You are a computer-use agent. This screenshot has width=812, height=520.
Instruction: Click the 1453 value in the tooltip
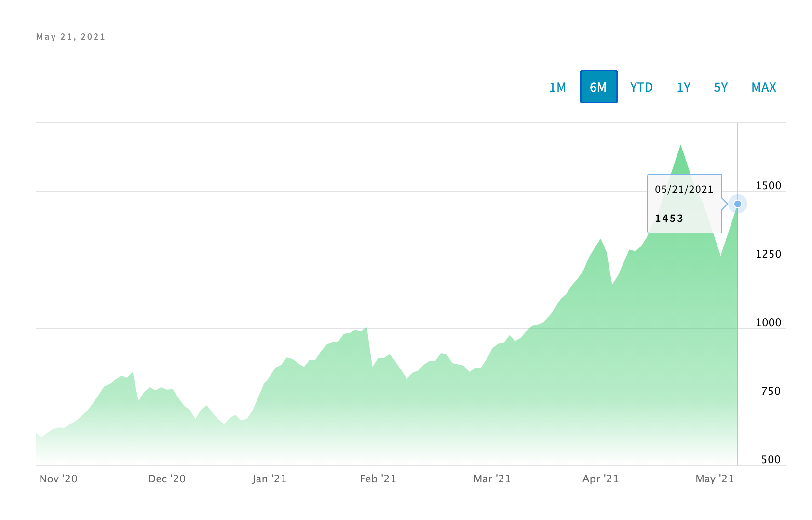point(669,219)
